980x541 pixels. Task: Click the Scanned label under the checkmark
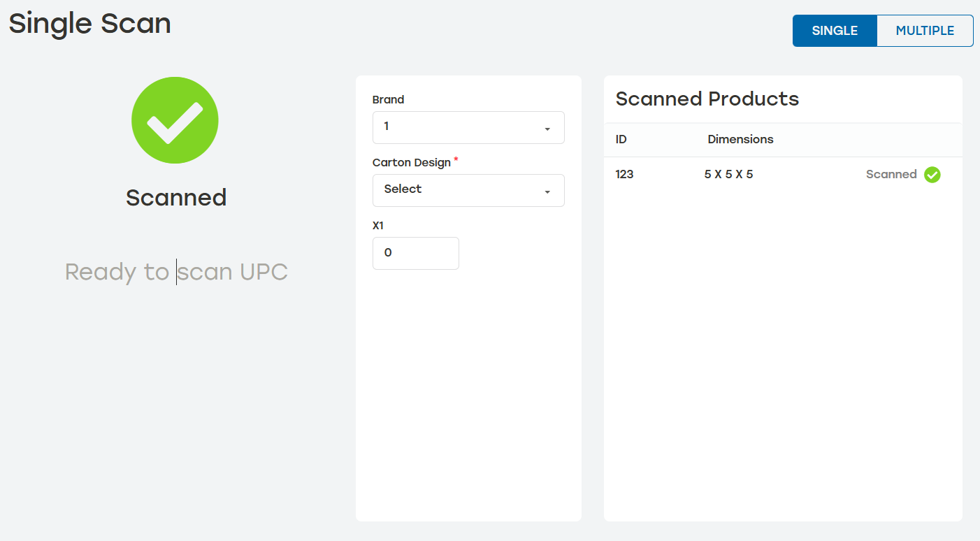pos(176,198)
